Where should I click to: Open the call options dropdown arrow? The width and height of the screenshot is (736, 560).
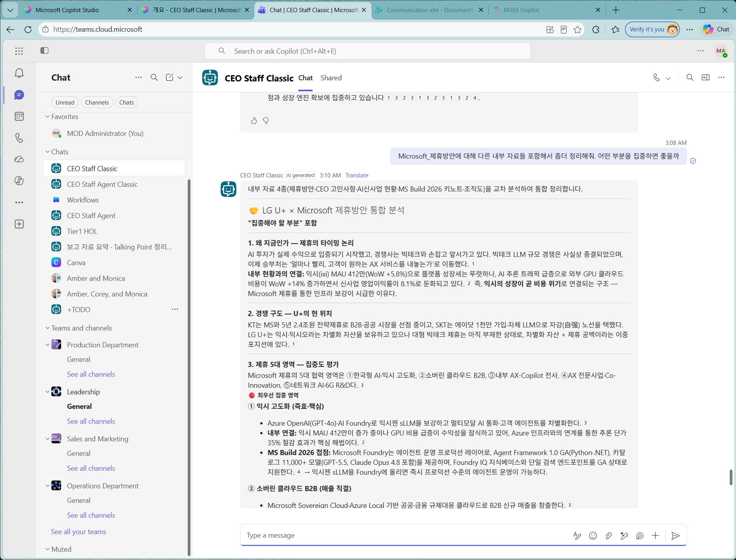pyautogui.click(x=668, y=78)
